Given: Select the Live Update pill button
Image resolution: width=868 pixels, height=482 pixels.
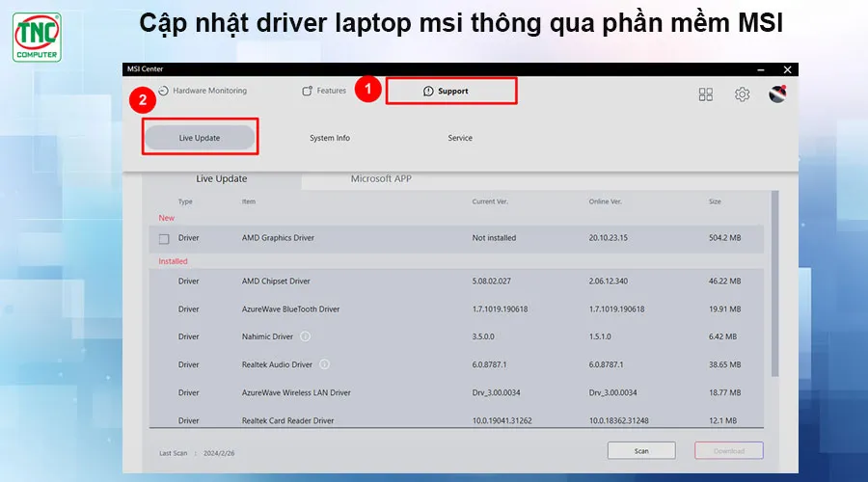Looking at the screenshot, I should point(200,138).
